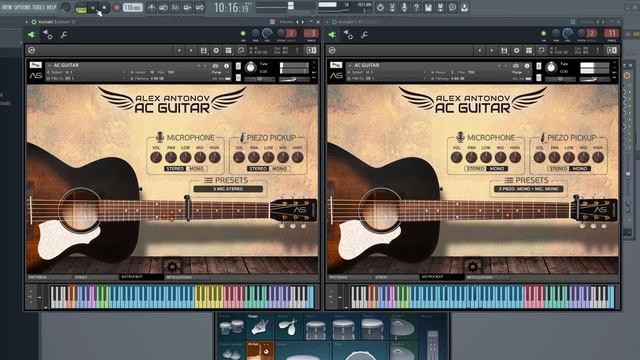This screenshot has height=360, width=640.
Task: Switch to the left INSTRUMENT tab
Action: 141,277
